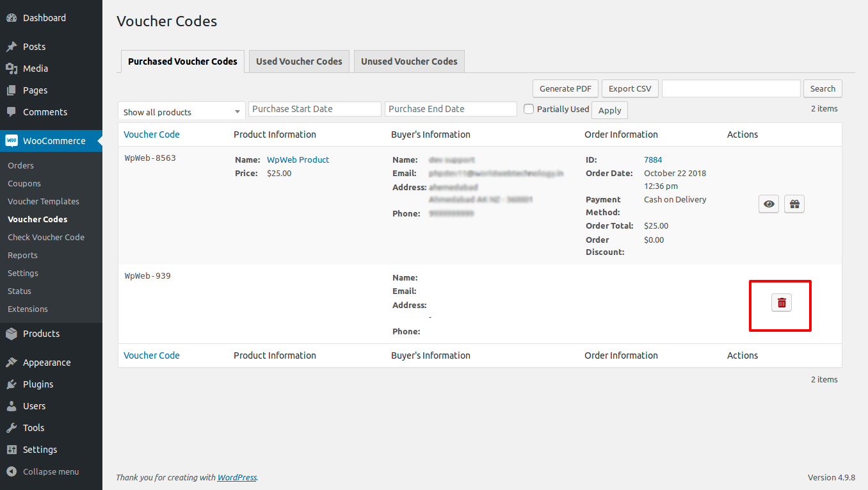
Task: Click the Media icon in sidebar
Action: (x=12, y=69)
